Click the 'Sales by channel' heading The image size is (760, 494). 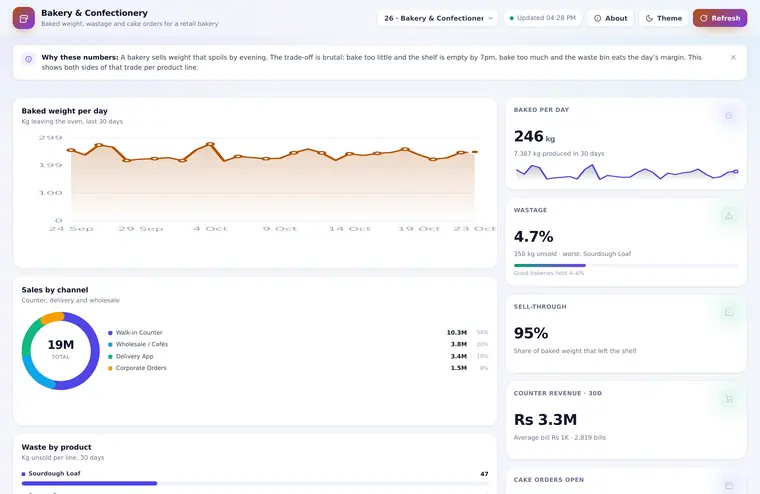[55, 290]
